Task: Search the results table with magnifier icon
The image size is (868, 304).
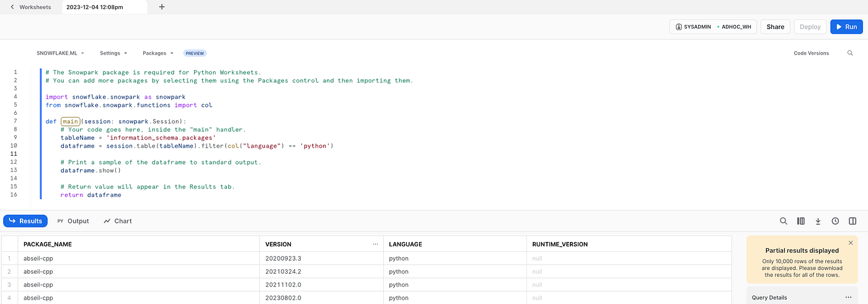Action: click(784, 221)
